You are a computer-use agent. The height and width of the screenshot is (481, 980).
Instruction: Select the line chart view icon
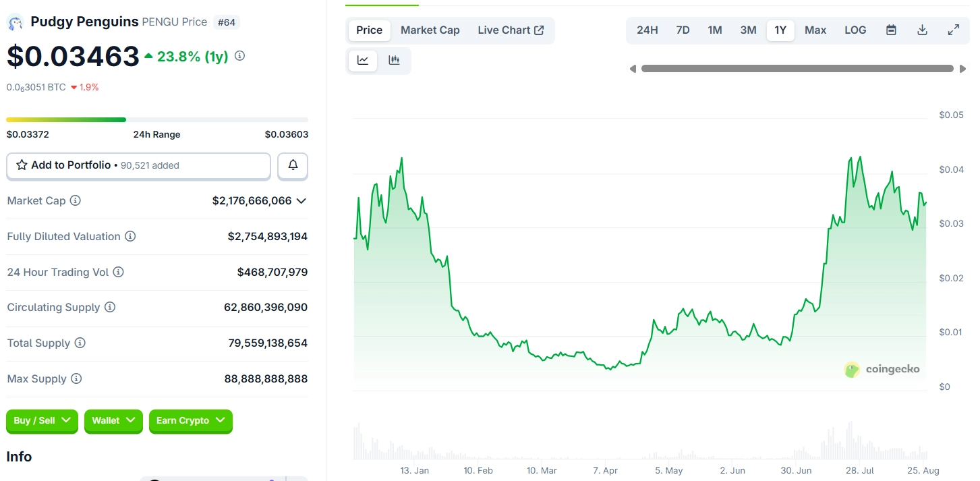click(x=363, y=61)
